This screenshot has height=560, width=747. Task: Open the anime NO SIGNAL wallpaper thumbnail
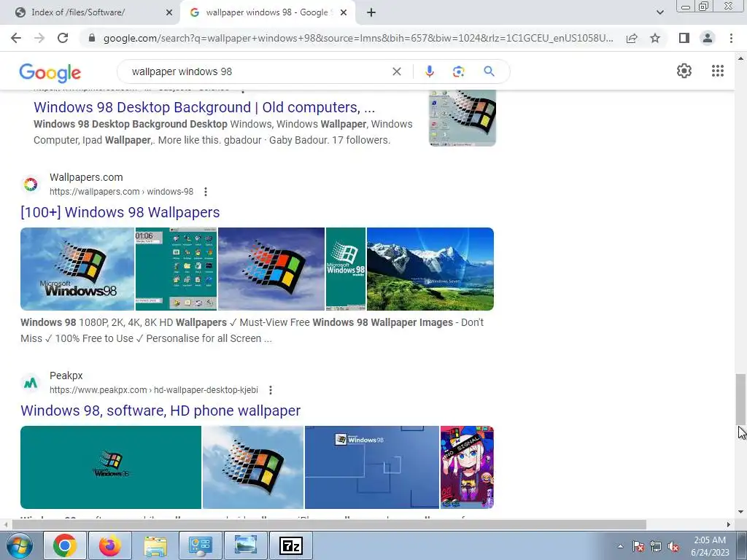pyautogui.click(x=467, y=467)
